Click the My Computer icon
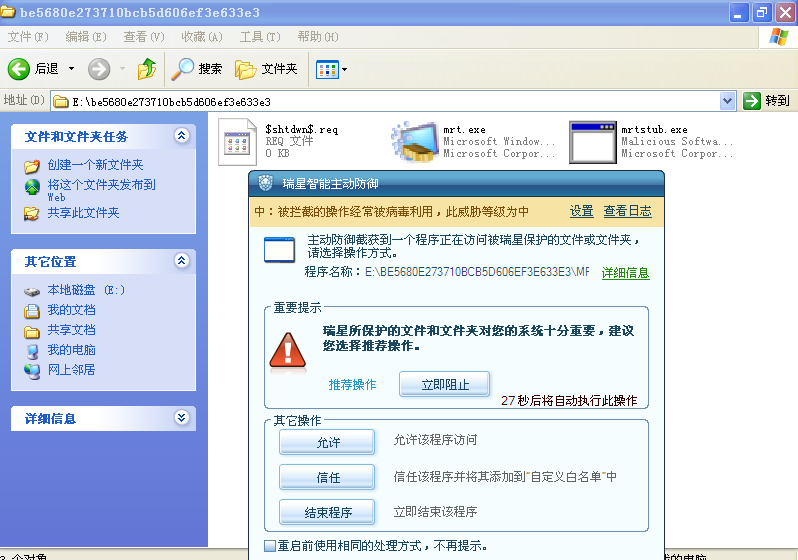This screenshot has width=798, height=560. click(32, 351)
